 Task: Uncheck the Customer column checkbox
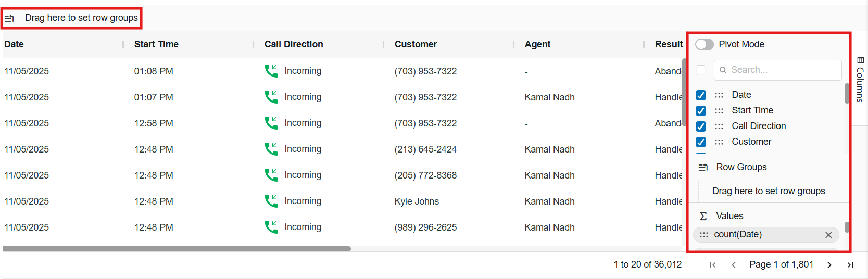[x=701, y=142]
